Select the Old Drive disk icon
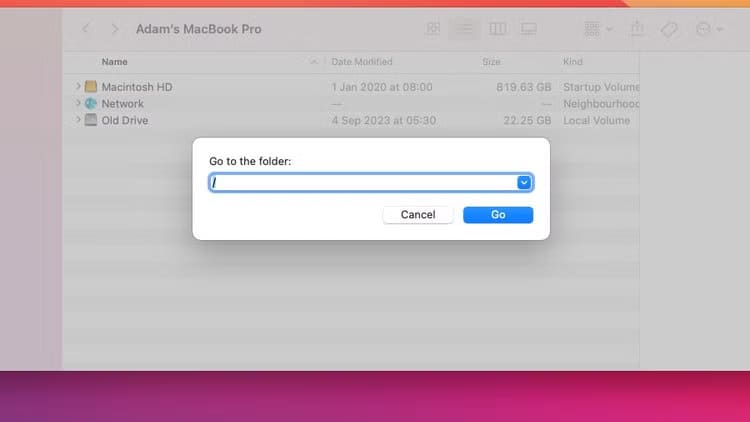Viewport: 750px width, 422px height. coord(91,120)
